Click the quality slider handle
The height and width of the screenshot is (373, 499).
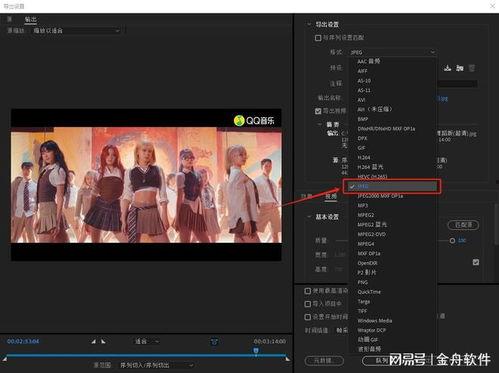point(452,241)
